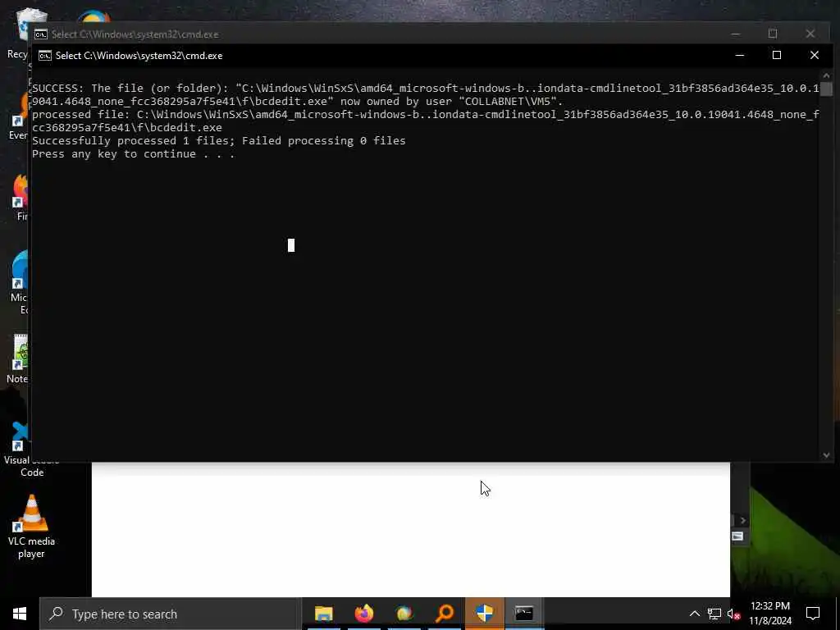Switch to the shield UAC taskbar item
This screenshot has width=840, height=630.
click(x=484, y=614)
